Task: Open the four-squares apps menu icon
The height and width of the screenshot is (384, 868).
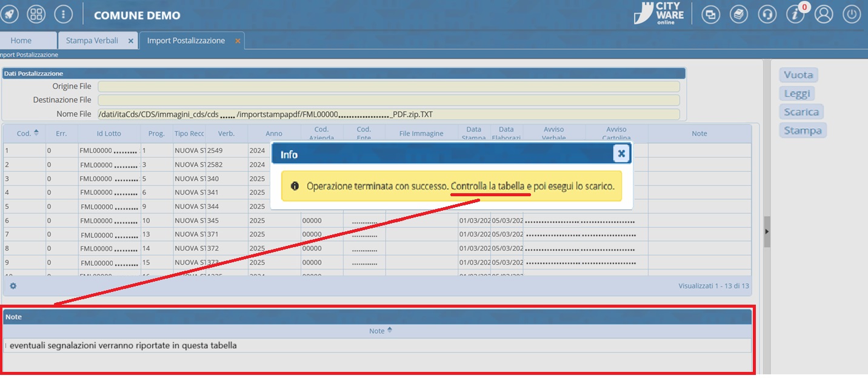Action: click(37, 15)
